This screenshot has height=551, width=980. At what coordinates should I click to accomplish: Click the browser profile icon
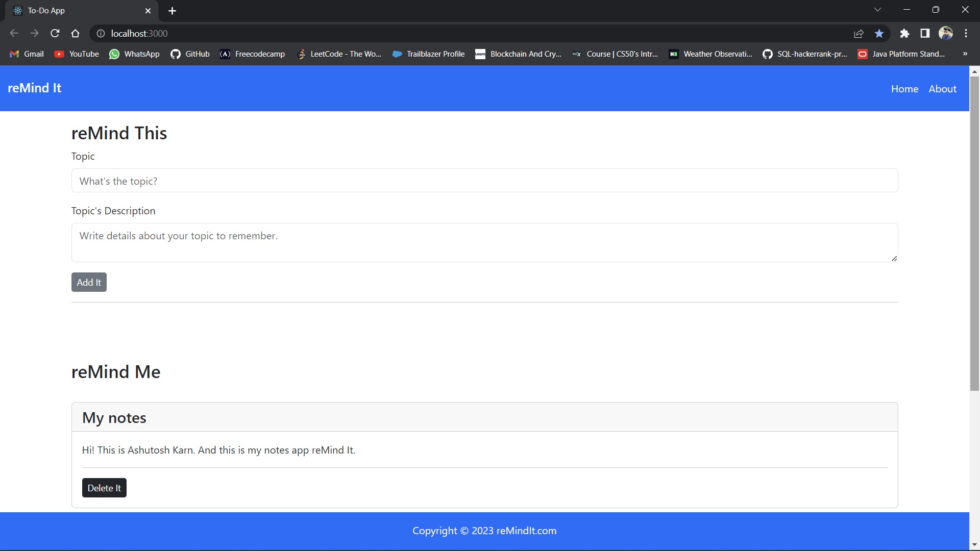pyautogui.click(x=946, y=34)
